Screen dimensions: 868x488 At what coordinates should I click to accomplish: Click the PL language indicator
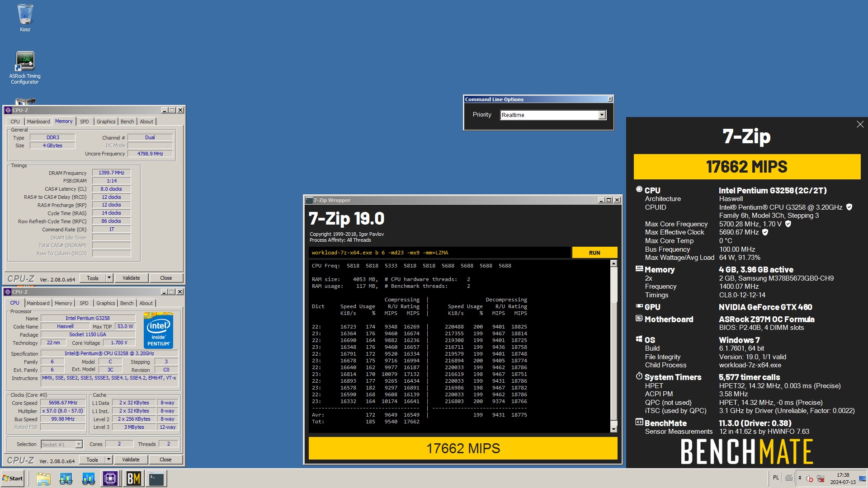(x=776, y=478)
